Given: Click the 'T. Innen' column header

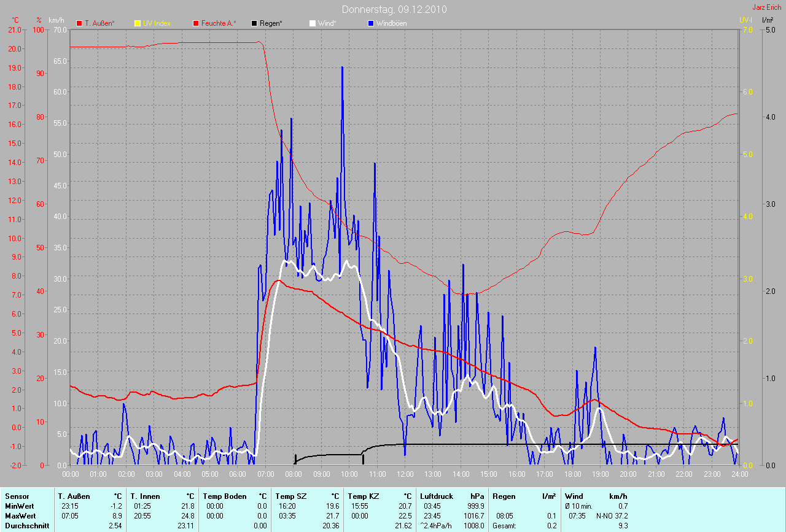Looking at the screenshot, I should point(145,496).
